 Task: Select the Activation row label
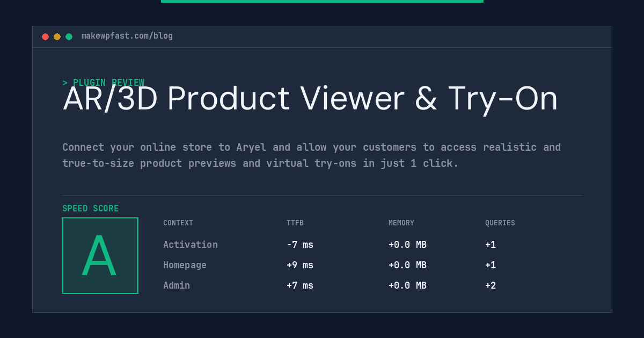coord(191,245)
